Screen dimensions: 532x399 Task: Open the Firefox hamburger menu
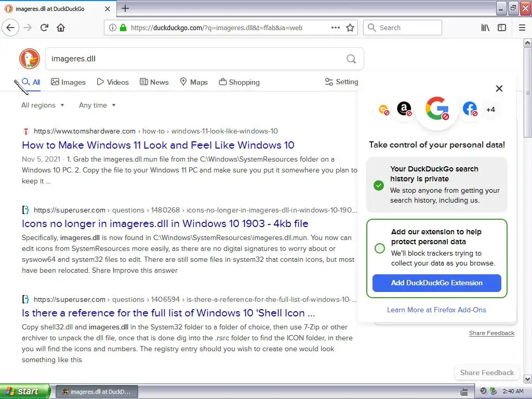point(522,28)
